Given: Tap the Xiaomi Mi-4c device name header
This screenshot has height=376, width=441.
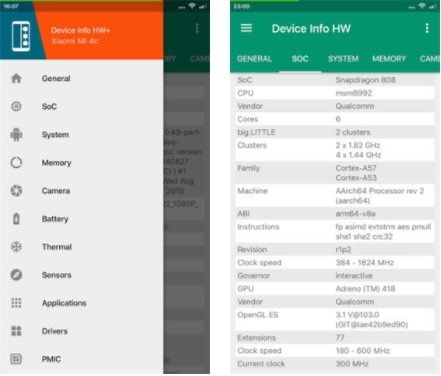Looking at the screenshot, I should (75, 41).
